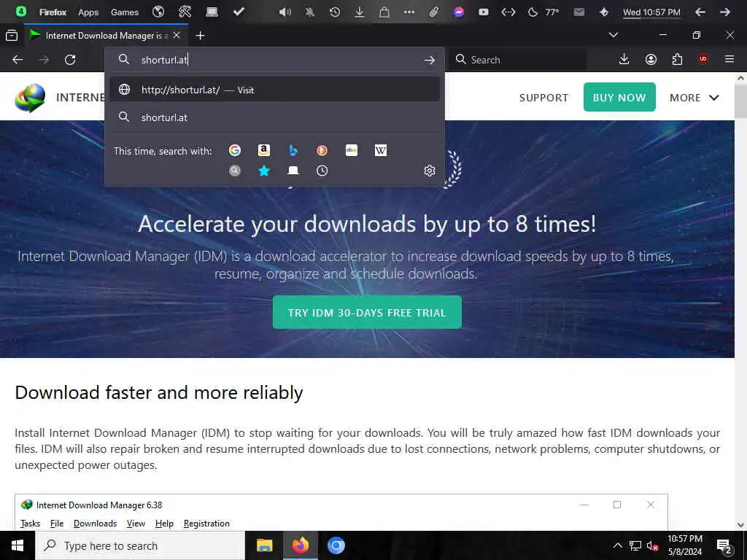Search browsing history with clock icon
The width and height of the screenshot is (747, 560).
(322, 171)
